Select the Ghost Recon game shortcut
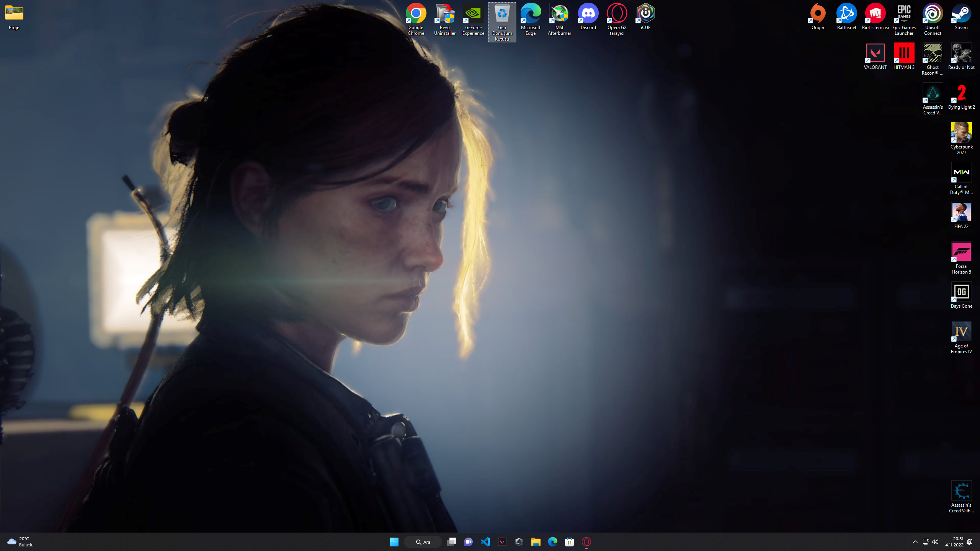 pos(933,59)
